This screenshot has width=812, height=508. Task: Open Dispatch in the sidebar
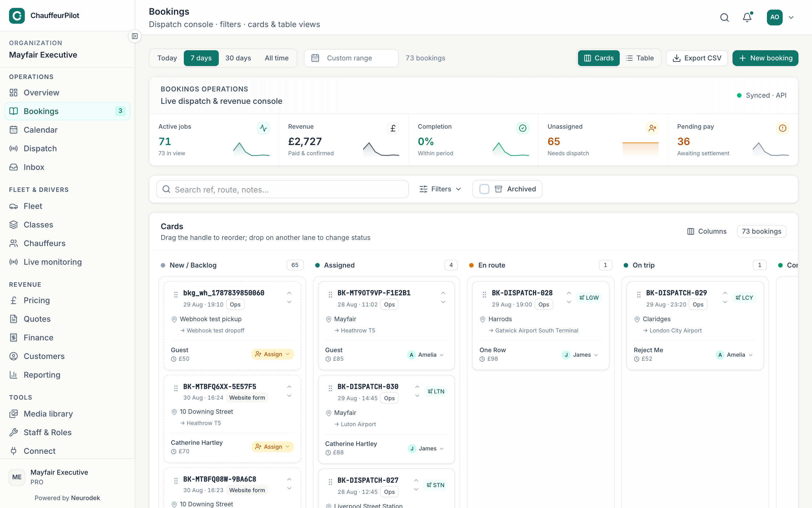(x=67, y=148)
